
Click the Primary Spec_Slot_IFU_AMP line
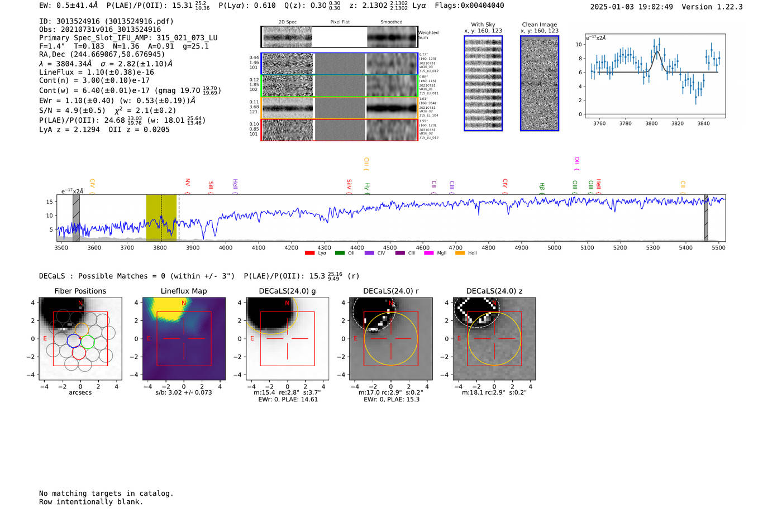point(128,38)
